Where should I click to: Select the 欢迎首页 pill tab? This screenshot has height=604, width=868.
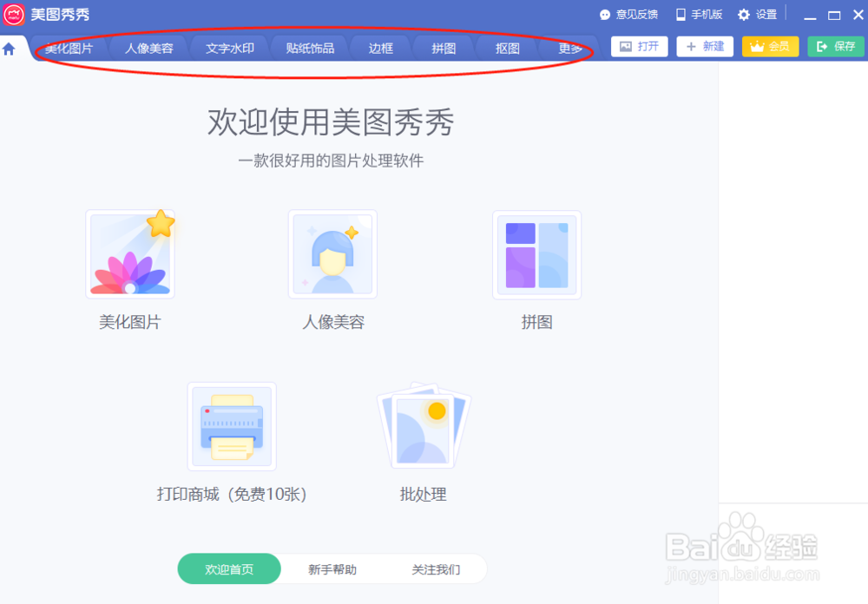(229, 569)
